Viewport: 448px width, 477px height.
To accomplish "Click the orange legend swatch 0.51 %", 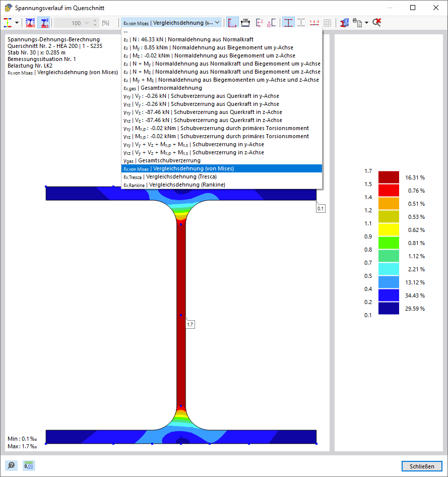I will 389,204.
